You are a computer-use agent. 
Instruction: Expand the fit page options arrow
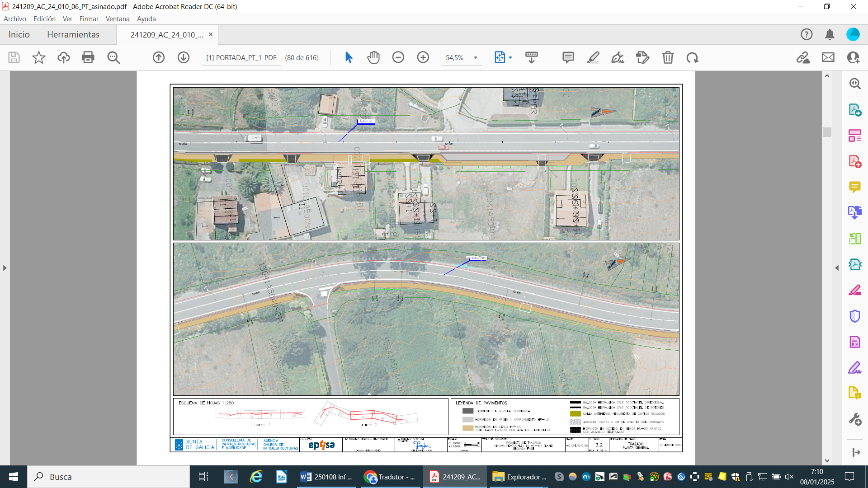pos(510,57)
